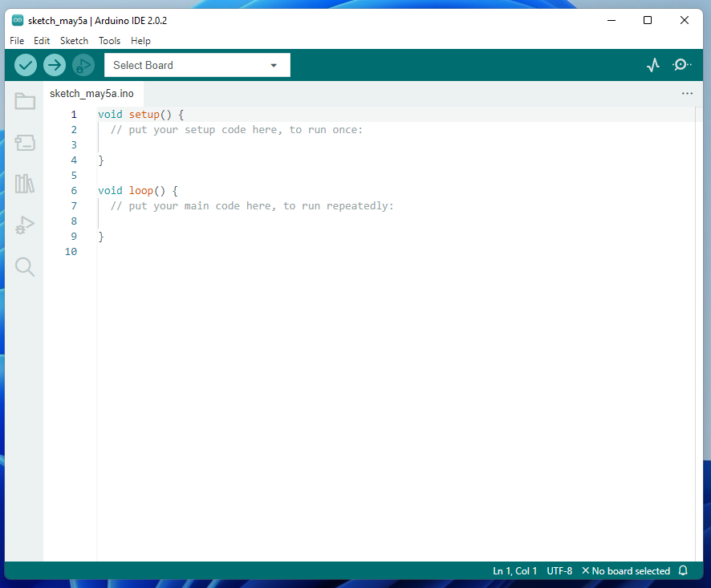This screenshot has width=711, height=588.
Task: Open the Search sidebar panel
Action: click(24, 267)
